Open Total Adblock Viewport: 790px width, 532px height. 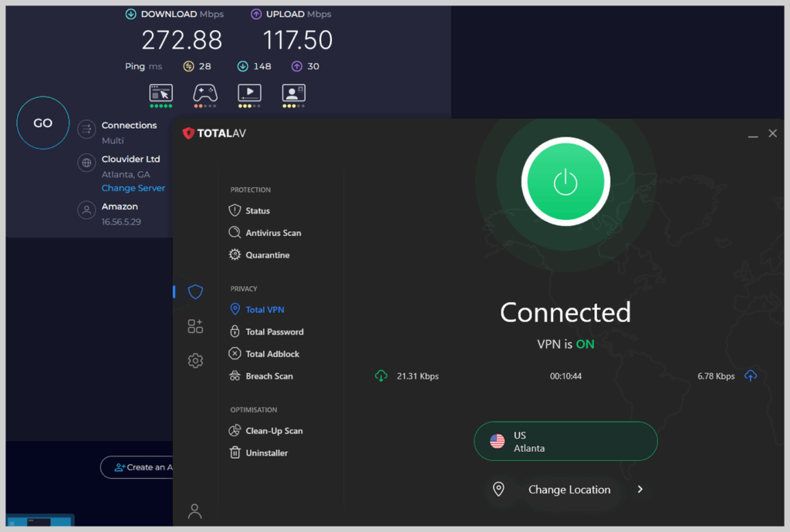[x=264, y=353]
